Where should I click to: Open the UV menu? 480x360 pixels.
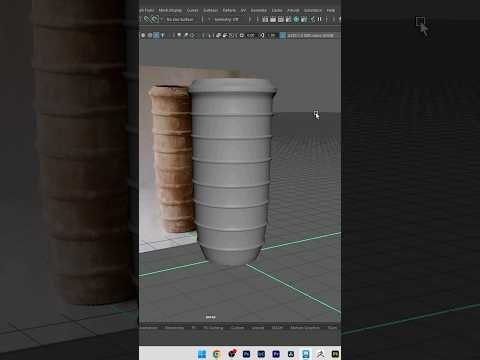(243, 10)
